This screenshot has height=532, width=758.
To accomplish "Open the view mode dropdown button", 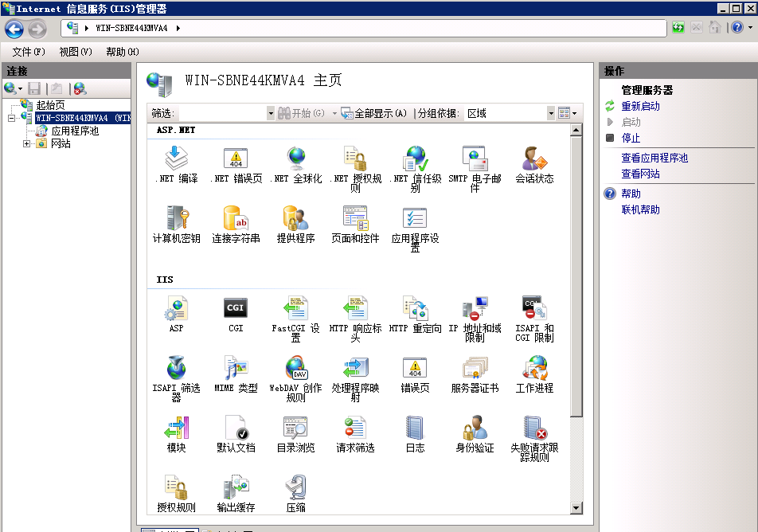I will tap(568, 114).
